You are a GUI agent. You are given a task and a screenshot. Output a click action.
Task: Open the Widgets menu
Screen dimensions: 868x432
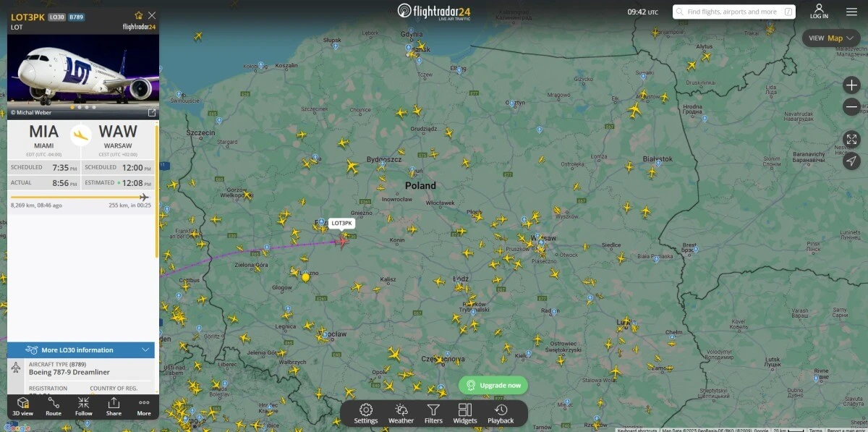tap(465, 414)
